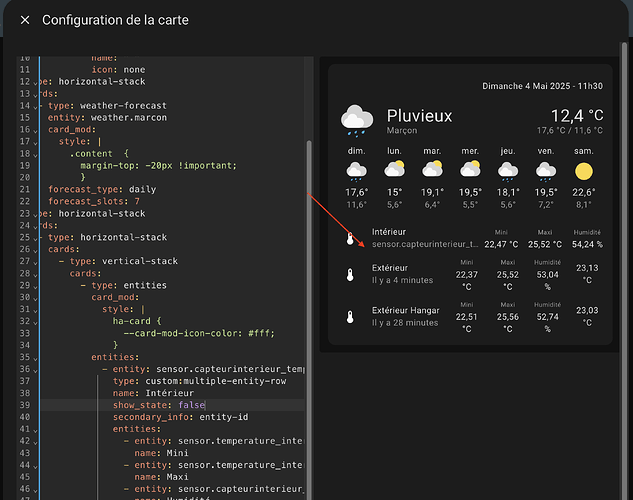This screenshot has height=500, width=633.
Task: Click the dialog's right edge scrollbar
Action: pyautogui.click(x=624, y=270)
